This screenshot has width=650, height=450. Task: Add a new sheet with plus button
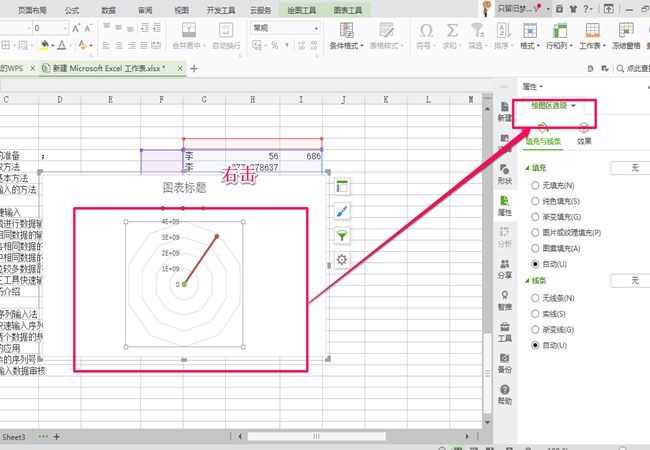point(57,437)
